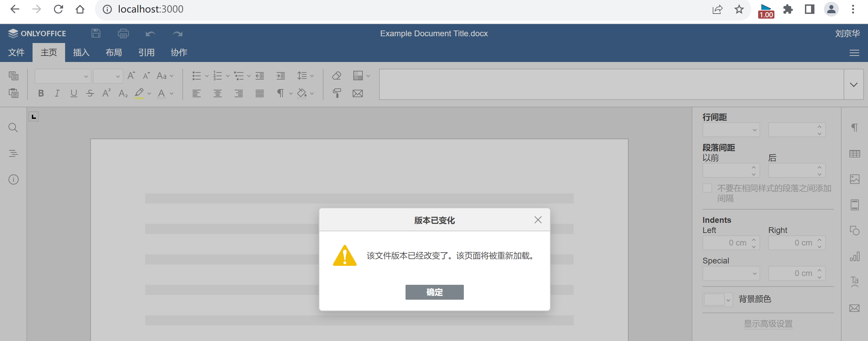Open the Special indent dropdown
The height and width of the screenshot is (341, 868).
pyautogui.click(x=731, y=273)
